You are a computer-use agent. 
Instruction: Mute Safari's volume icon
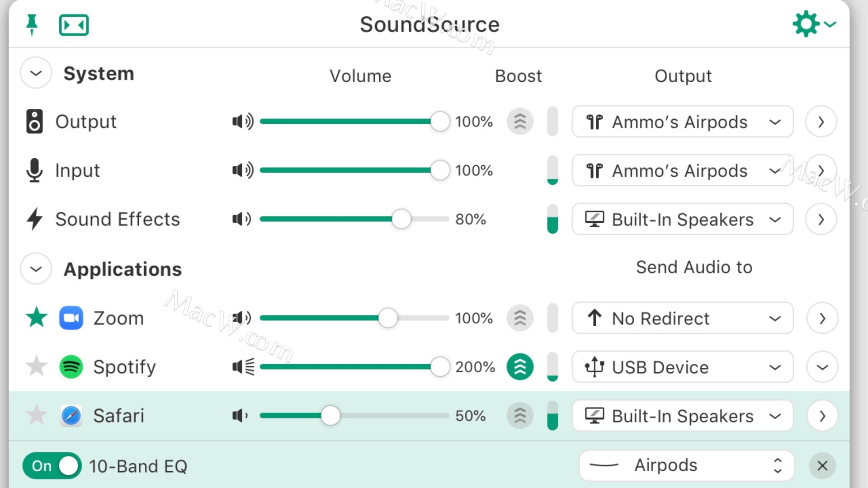coord(240,415)
